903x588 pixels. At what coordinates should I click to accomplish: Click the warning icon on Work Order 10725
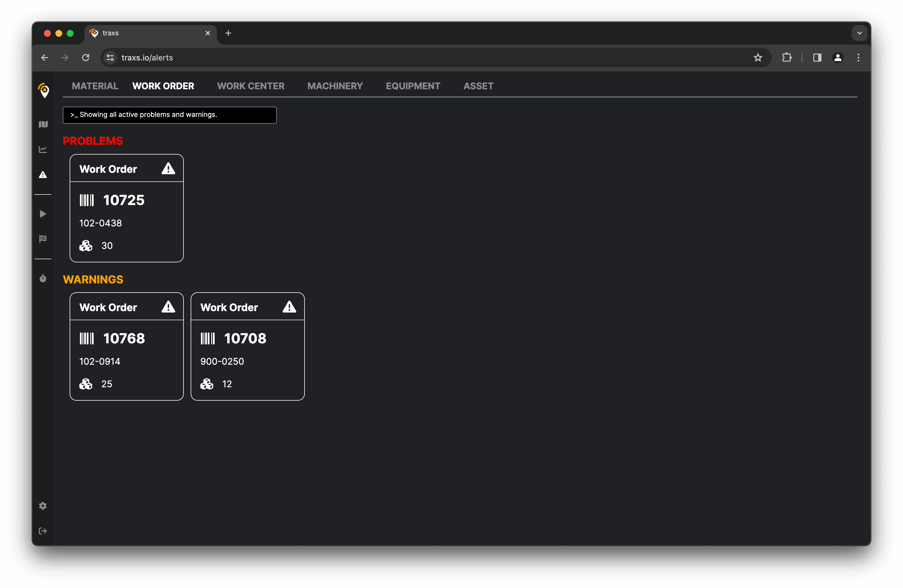point(168,168)
